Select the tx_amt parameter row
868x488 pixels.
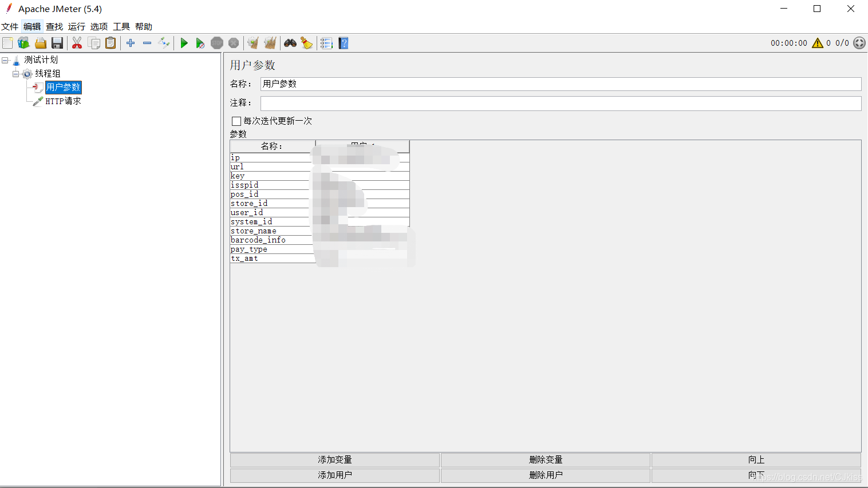(x=319, y=259)
